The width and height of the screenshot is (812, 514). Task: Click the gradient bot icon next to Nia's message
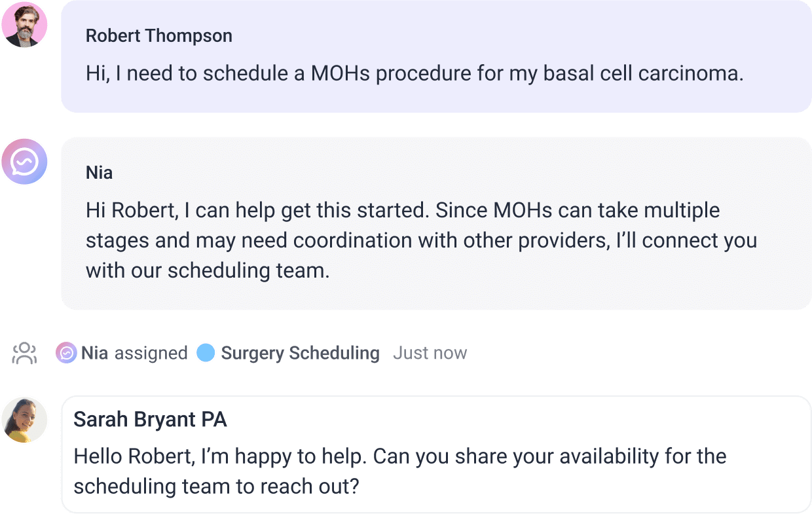(26, 160)
